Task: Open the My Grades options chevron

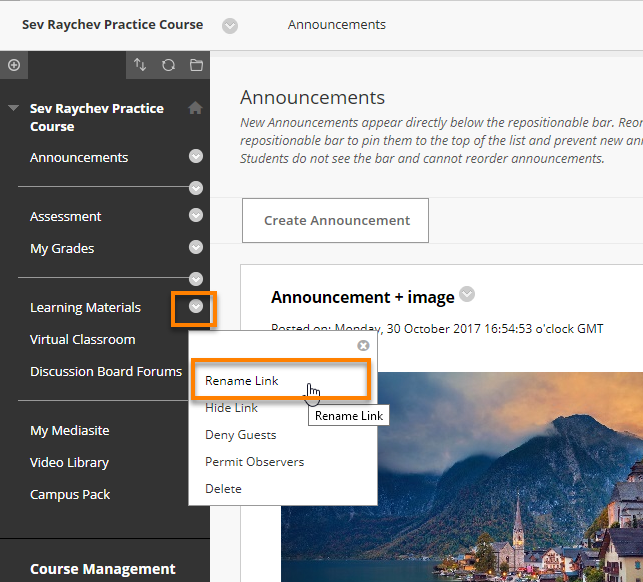Action: pyautogui.click(x=196, y=248)
